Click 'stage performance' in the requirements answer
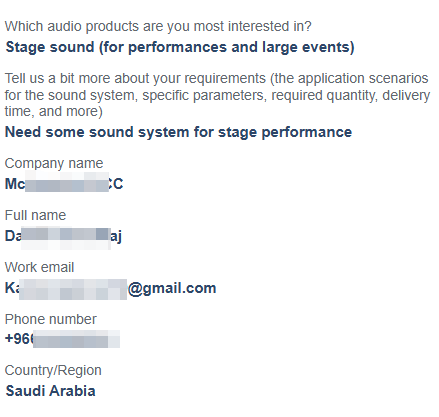The height and width of the screenshot is (417, 439). coord(285,133)
